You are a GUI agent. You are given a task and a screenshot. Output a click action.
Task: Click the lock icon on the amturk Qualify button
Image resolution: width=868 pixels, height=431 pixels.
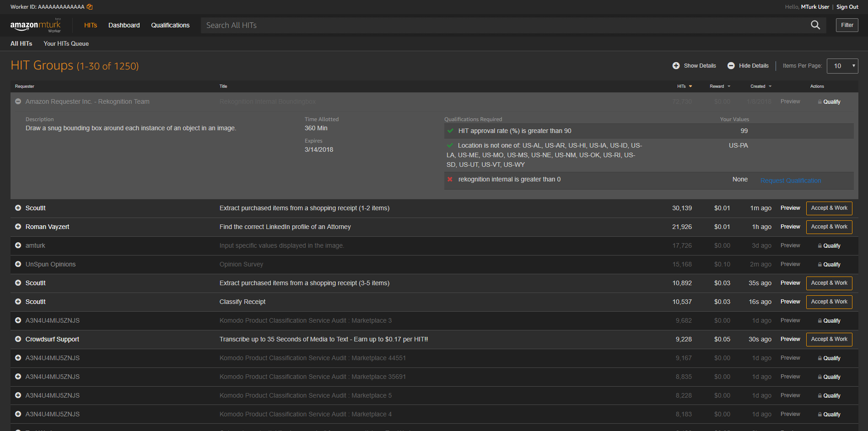(x=820, y=245)
